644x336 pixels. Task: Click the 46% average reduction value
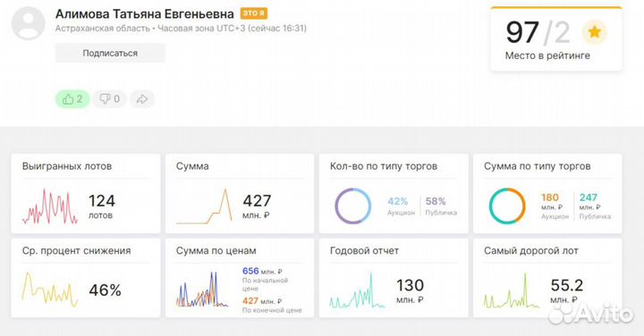click(x=106, y=290)
